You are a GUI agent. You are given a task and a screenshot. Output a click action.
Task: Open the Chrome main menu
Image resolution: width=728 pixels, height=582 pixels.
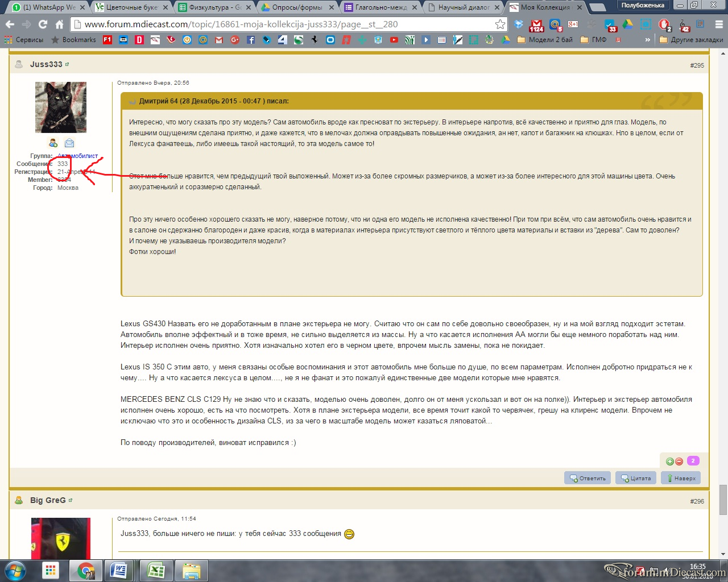pos(718,24)
